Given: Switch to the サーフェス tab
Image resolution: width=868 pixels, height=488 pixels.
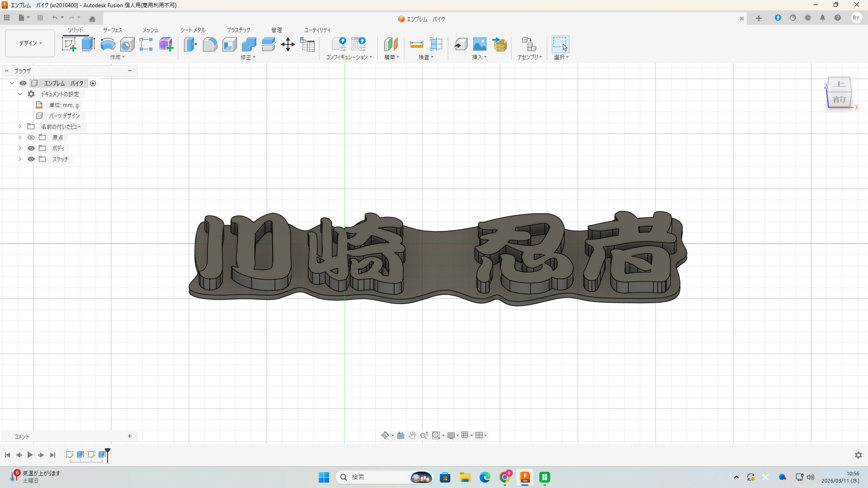Looking at the screenshot, I should [112, 30].
